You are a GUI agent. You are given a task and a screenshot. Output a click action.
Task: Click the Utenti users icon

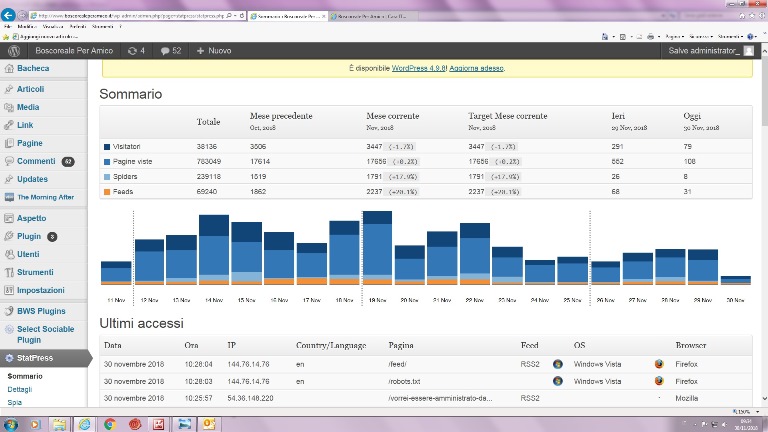pyautogui.click(x=9, y=254)
